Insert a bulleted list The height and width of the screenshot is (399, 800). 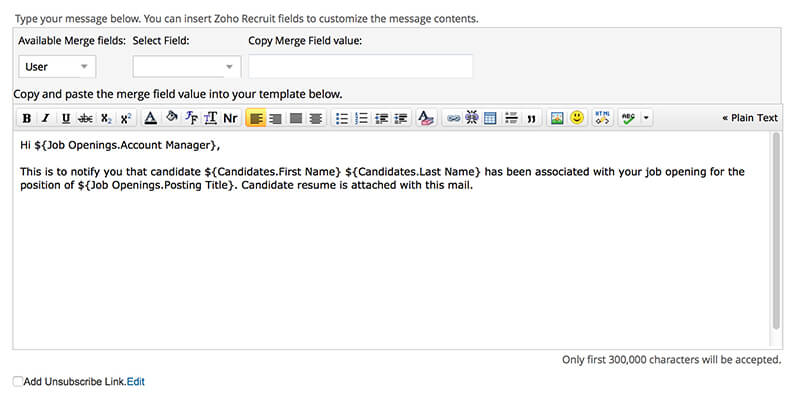pos(342,118)
